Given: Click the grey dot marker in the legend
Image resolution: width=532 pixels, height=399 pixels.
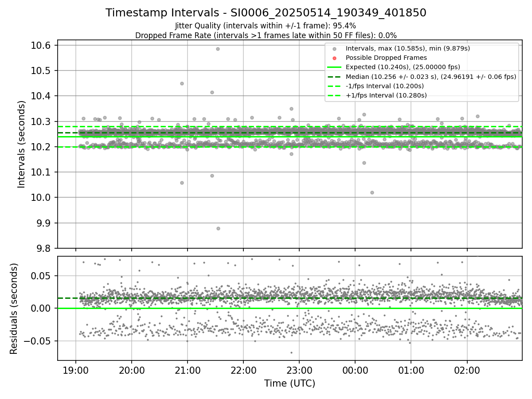Looking at the screenshot, I should coord(335,49).
